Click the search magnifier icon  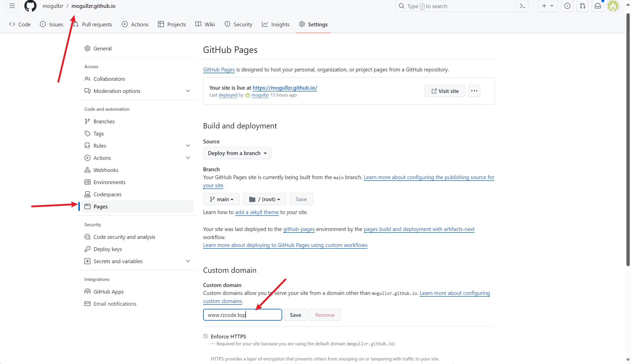point(402,6)
